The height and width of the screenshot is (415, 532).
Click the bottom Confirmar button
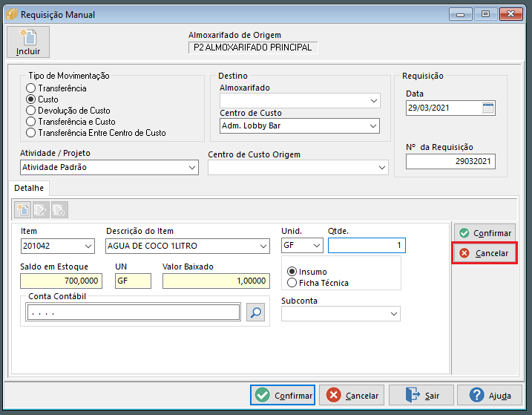(283, 395)
